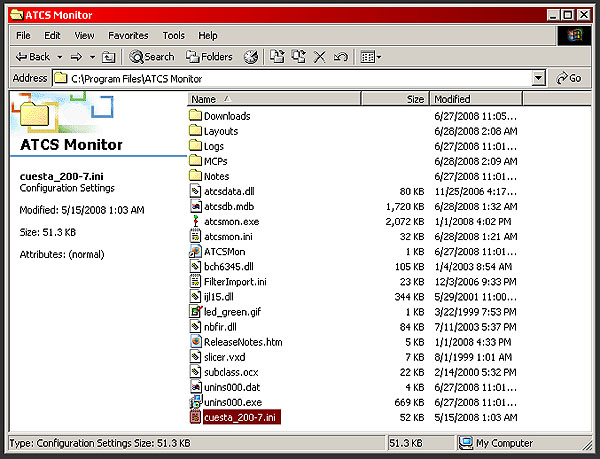This screenshot has width=600, height=459.
Task: Click the Delete X toolbar icon
Action: click(320, 57)
